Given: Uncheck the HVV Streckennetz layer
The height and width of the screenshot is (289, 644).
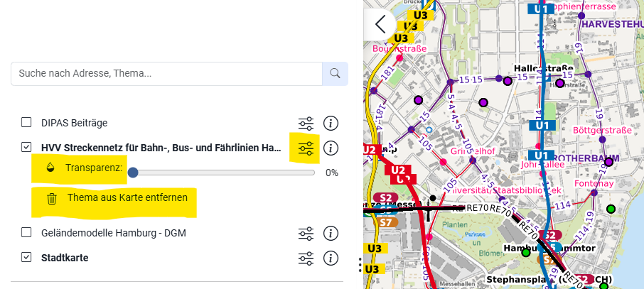Looking at the screenshot, I should (x=26, y=147).
